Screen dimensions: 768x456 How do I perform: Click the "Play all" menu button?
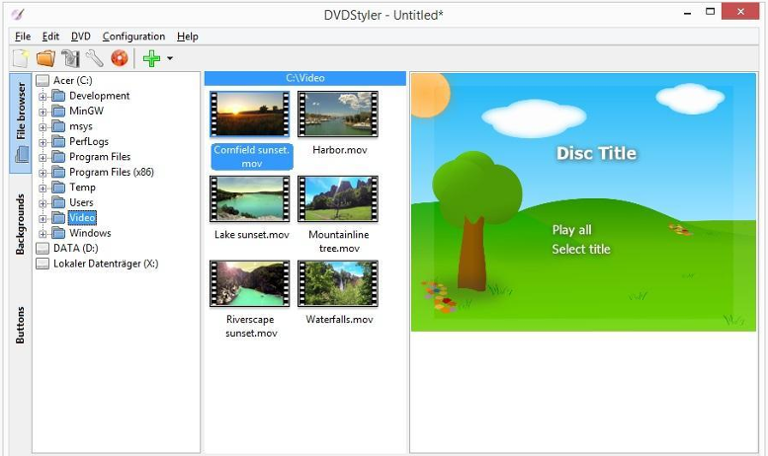coord(571,230)
